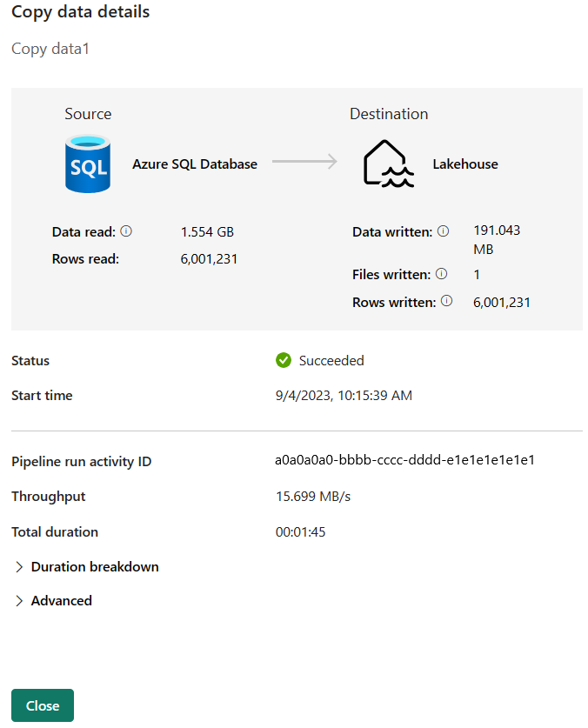Click the Azure SQL Database source icon
This screenshot has height=728, width=588.
click(88, 164)
